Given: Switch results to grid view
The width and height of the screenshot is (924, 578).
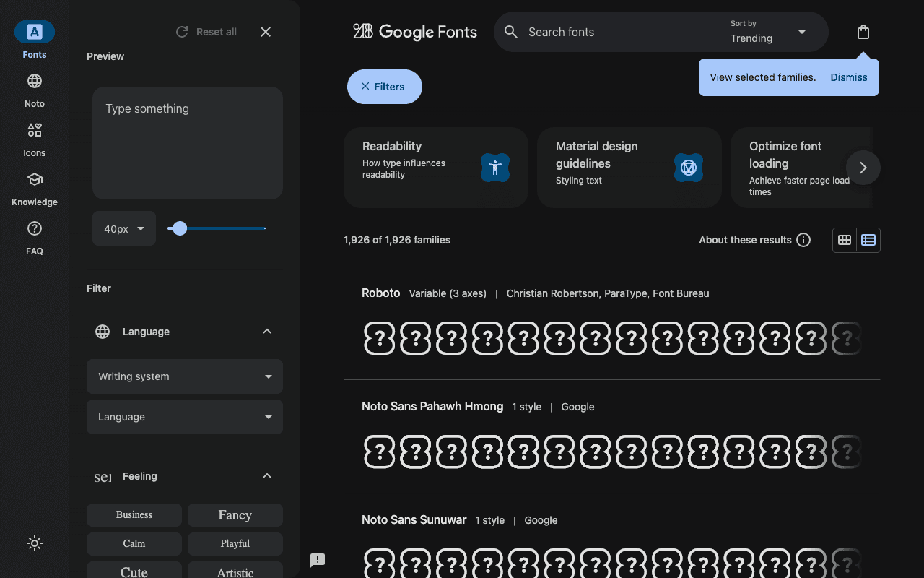Looking at the screenshot, I should 845,240.
